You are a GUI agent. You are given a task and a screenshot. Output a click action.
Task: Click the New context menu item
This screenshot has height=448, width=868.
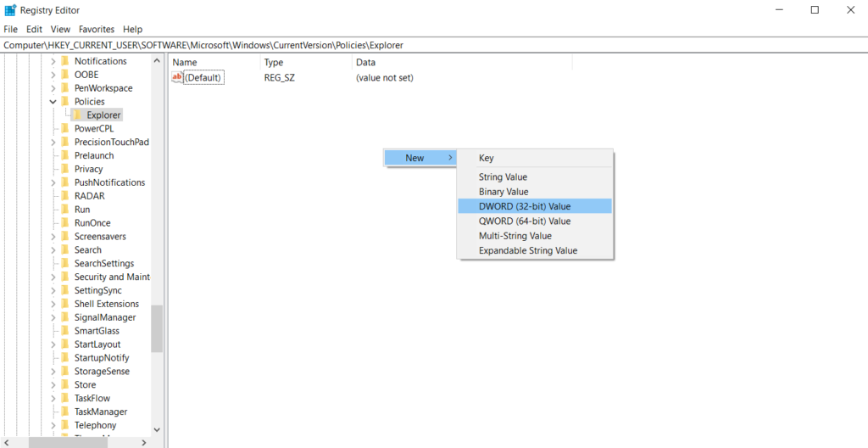pos(421,158)
